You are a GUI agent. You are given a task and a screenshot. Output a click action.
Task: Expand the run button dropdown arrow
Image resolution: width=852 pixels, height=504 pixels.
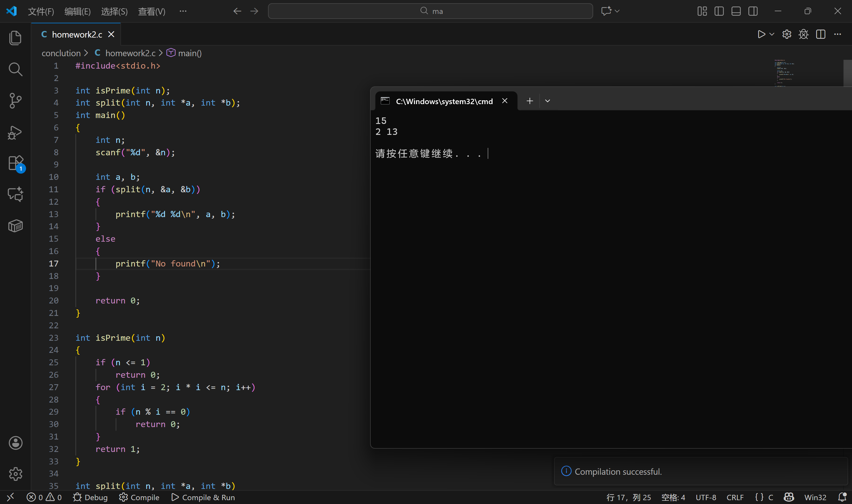click(x=772, y=34)
